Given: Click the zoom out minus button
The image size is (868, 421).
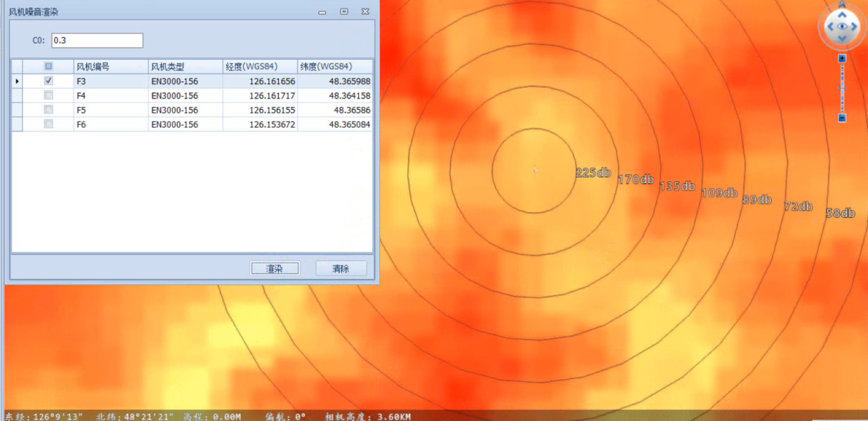Looking at the screenshot, I should point(842,118).
